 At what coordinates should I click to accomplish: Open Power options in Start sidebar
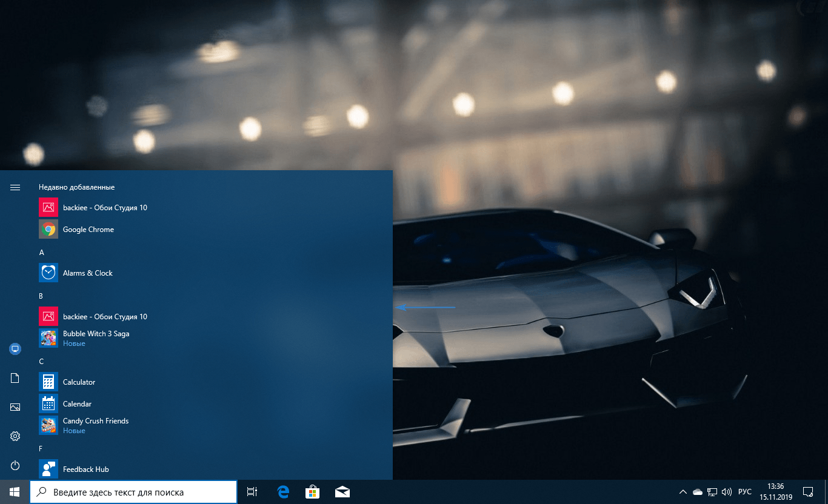pyautogui.click(x=15, y=465)
